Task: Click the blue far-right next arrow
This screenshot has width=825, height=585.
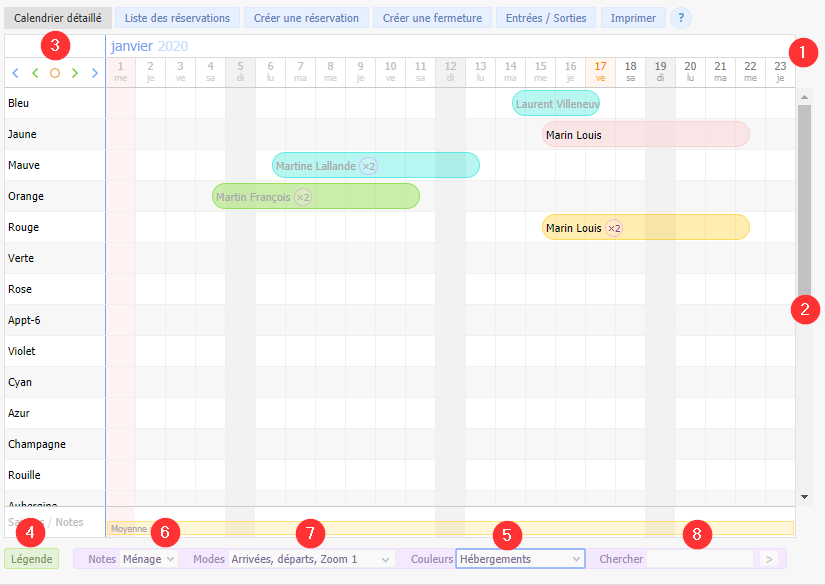Action: (95, 73)
